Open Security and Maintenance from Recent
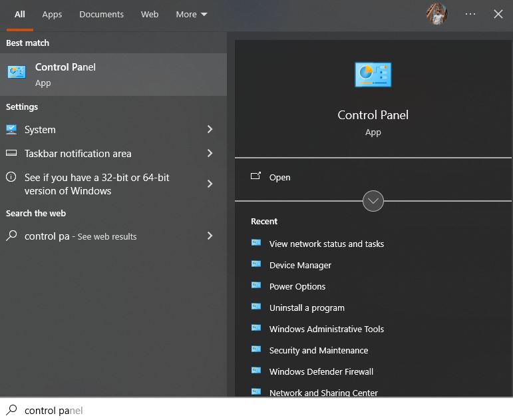This screenshot has width=513, height=420. coord(318,350)
